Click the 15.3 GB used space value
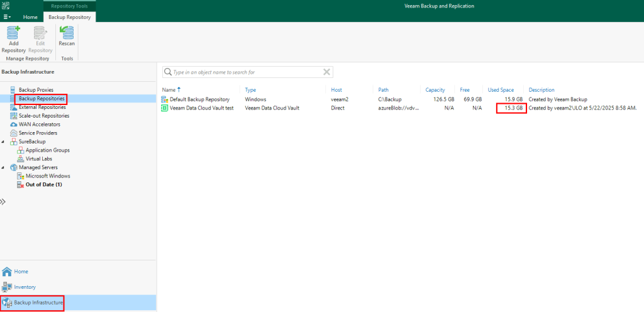Image resolution: width=644 pixels, height=312 pixels. tap(513, 108)
